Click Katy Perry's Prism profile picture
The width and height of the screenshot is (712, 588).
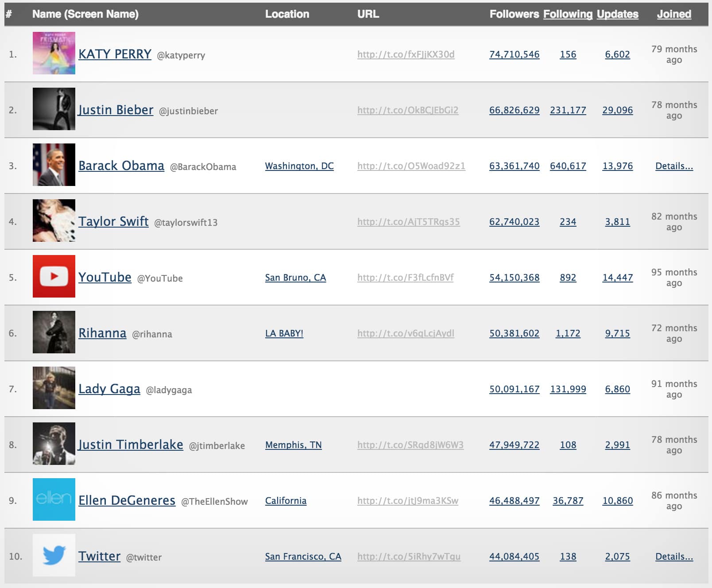(53, 53)
